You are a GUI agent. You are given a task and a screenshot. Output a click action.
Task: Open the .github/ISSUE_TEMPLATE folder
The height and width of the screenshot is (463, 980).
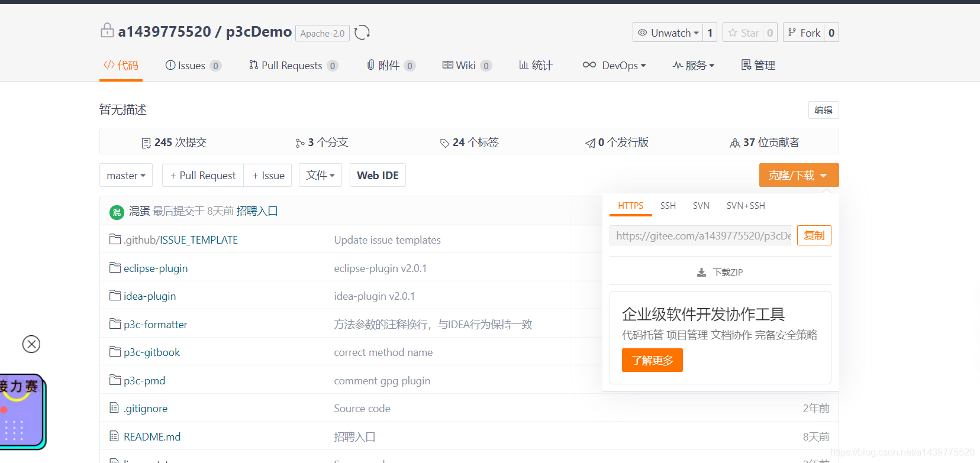[x=180, y=240]
